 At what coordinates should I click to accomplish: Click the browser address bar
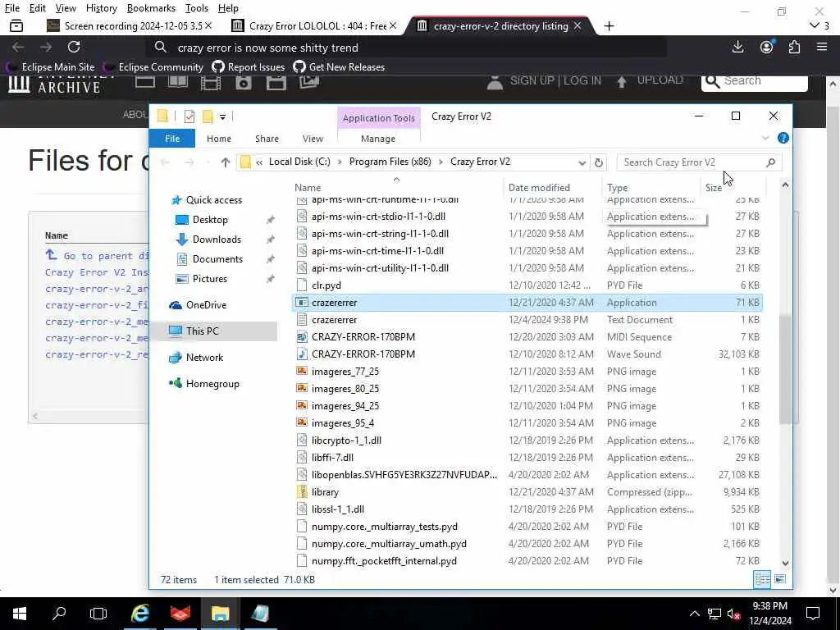(407, 48)
